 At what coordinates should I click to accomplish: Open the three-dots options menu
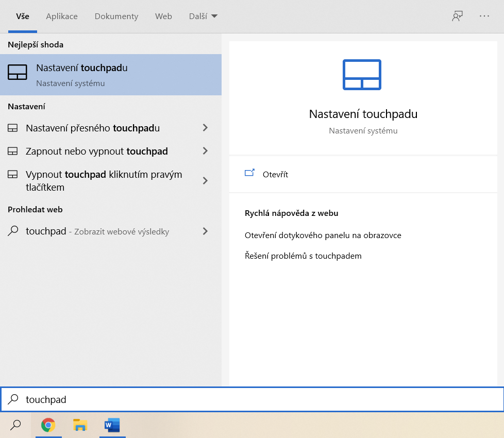click(484, 16)
